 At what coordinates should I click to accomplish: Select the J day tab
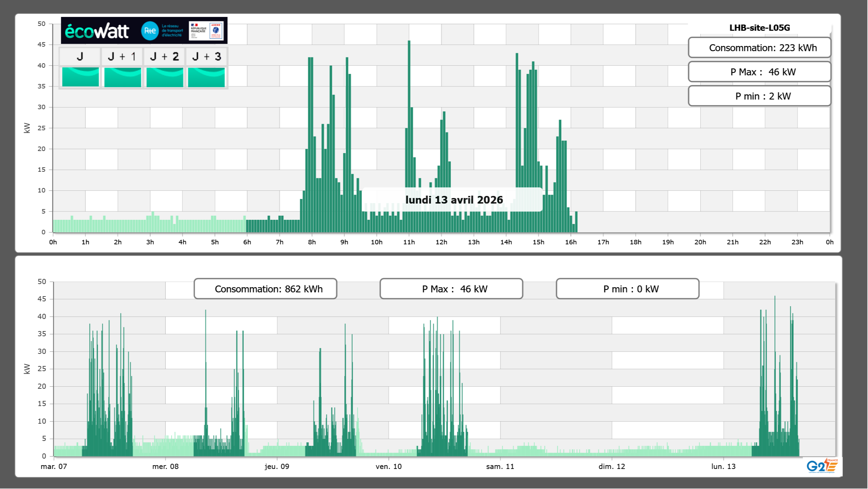tap(80, 56)
